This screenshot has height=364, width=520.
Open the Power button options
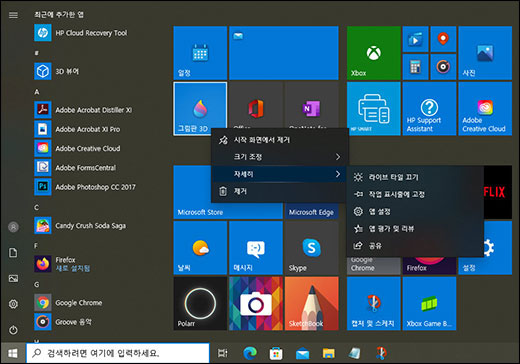point(13,330)
